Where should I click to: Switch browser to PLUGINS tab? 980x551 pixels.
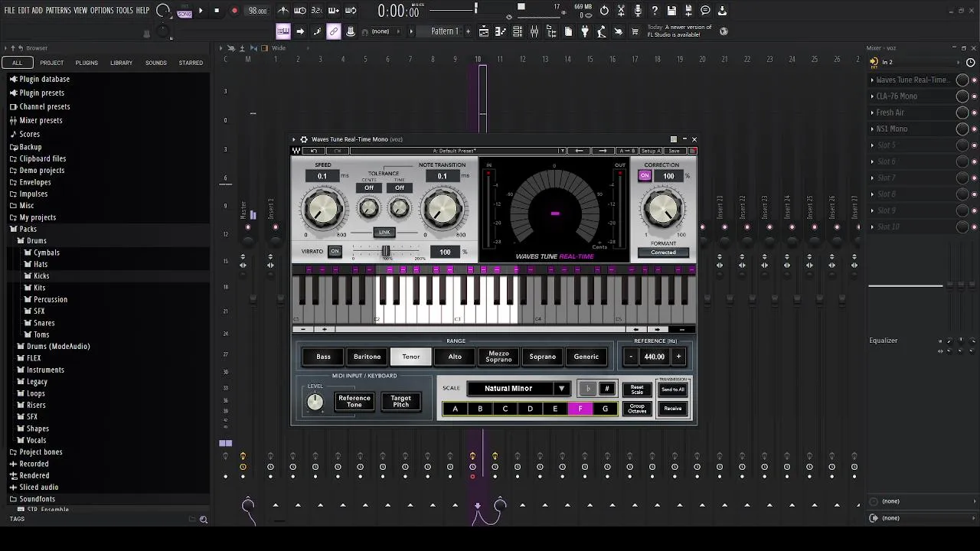[x=87, y=63]
